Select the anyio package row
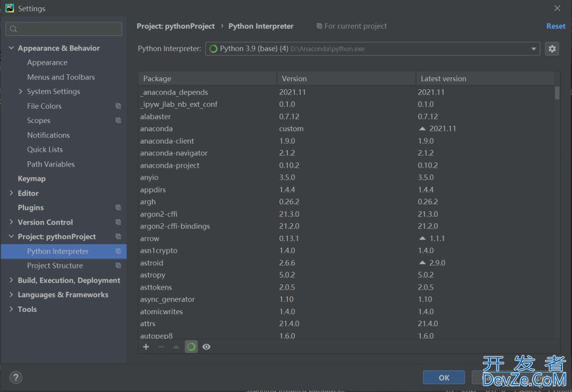This screenshot has width=572, height=392. pyautogui.click(x=346, y=177)
